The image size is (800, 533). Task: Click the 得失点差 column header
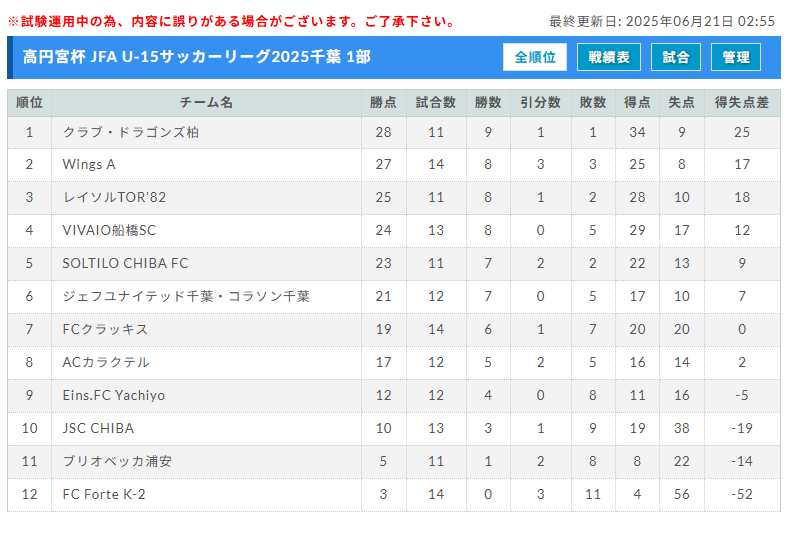(742, 103)
